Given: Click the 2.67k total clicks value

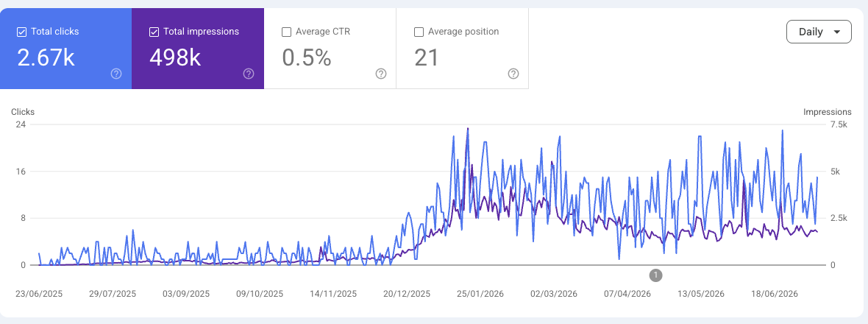Looking at the screenshot, I should click(46, 57).
